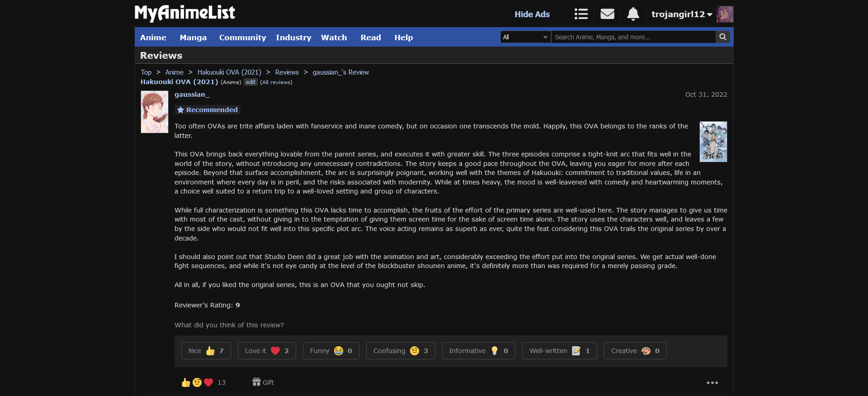Open messages envelope icon
The height and width of the screenshot is (396, 868).
pos(607,14)
